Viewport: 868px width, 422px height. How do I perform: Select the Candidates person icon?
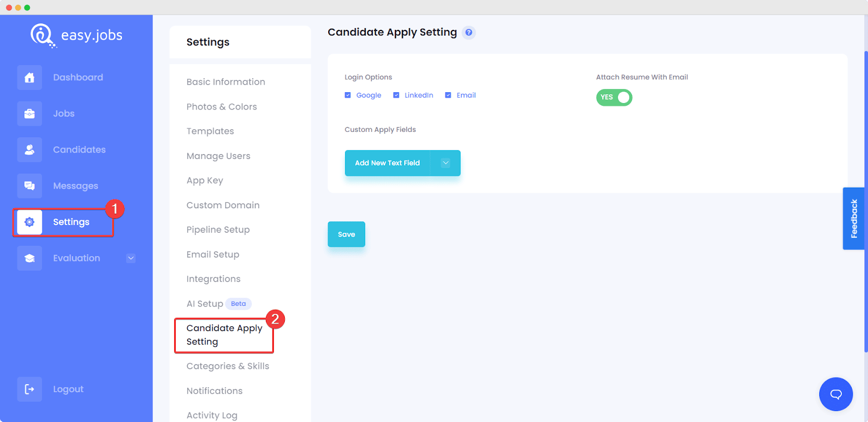(29, 150)
